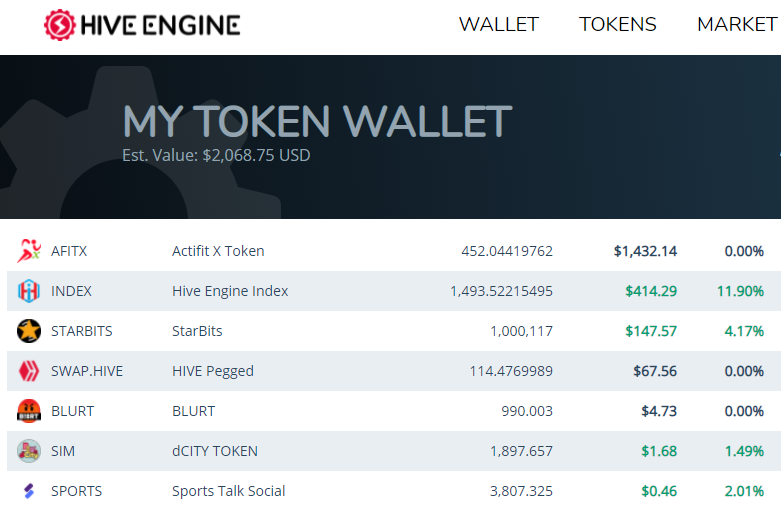Click the balance 1,493.52215495
Image resolution: width=781 pixels, height=510 pixels.
[x=502, y=291]
